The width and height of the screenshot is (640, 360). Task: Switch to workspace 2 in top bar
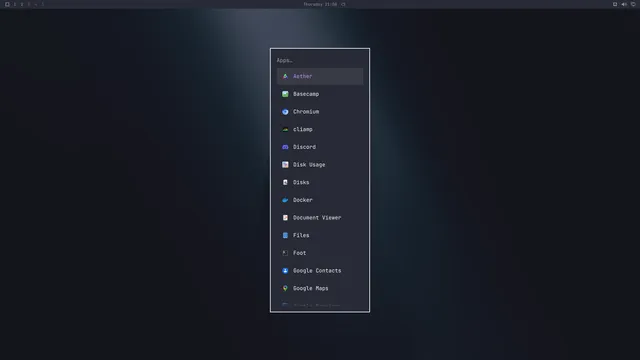(x=22, y=4)
